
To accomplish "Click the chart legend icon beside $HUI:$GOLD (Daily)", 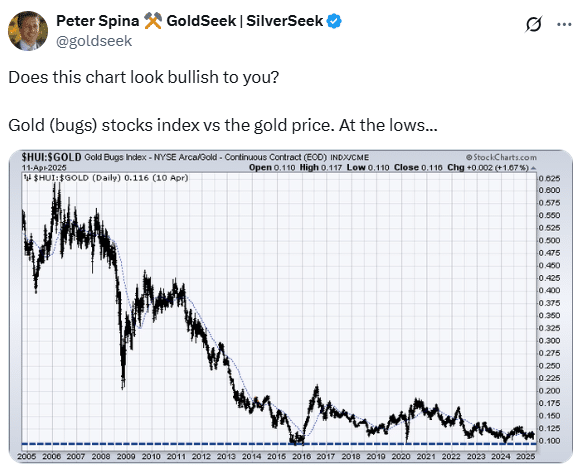I will (27, 178).
